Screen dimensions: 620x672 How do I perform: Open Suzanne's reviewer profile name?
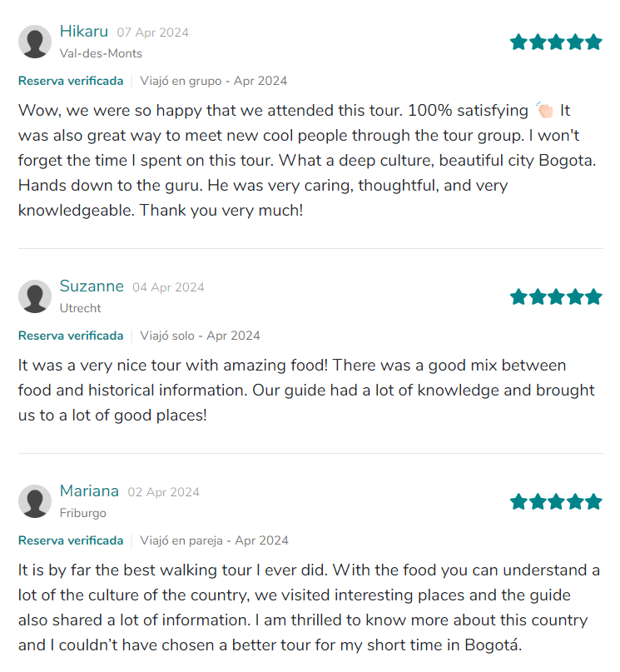[x=92, y=286]
